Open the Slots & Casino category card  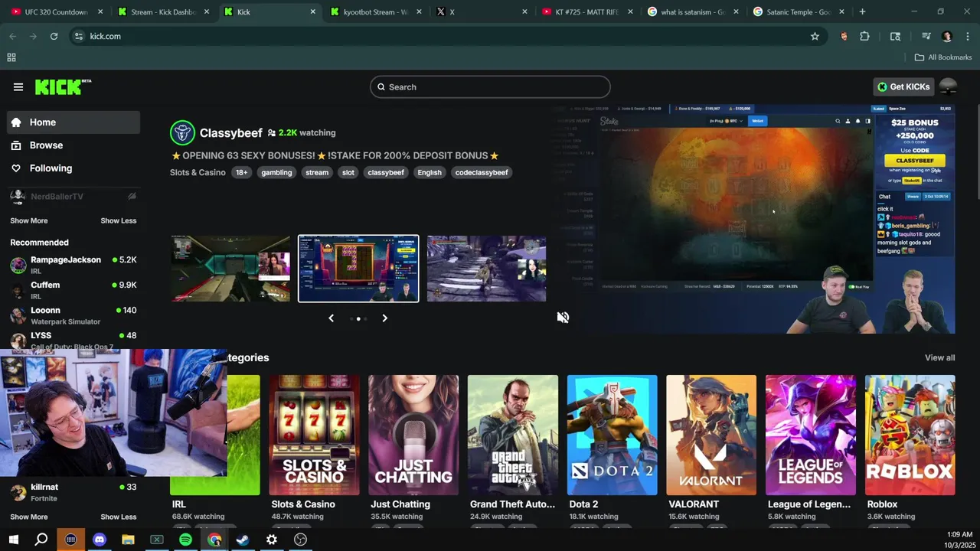[x=314, y=435]
